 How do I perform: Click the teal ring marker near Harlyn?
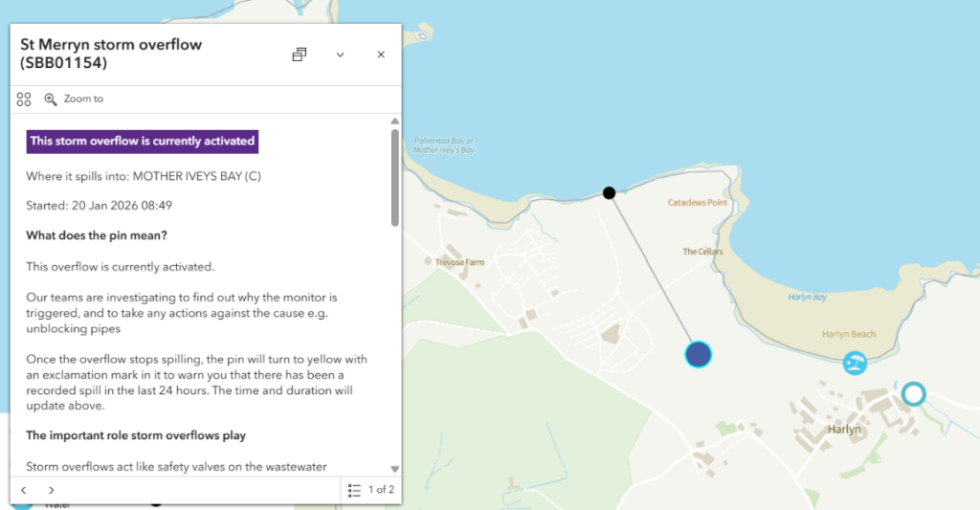[914, 393]
